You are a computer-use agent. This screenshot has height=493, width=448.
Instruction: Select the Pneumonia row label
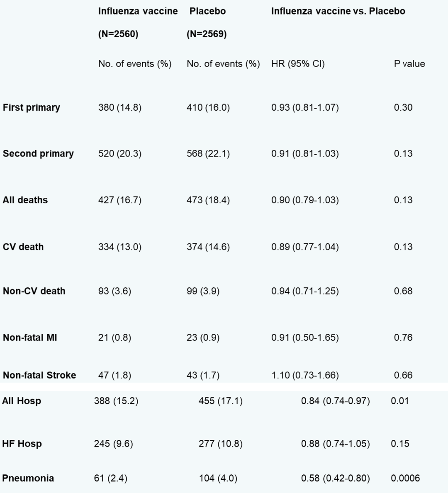click(x=28, y=478)
